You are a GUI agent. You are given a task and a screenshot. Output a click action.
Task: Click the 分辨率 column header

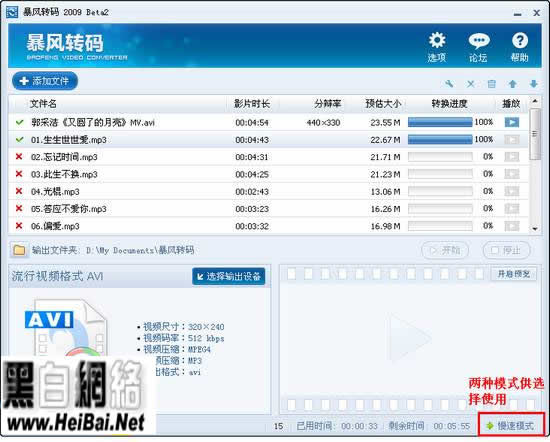pyautogui.click(x=327, y=104)
